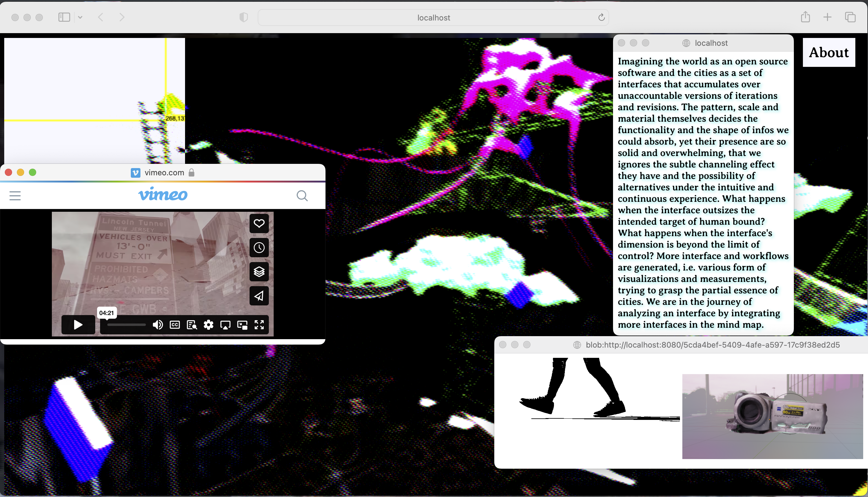Click the video progress bar
The image size is (868, 497).
[126, 325]
